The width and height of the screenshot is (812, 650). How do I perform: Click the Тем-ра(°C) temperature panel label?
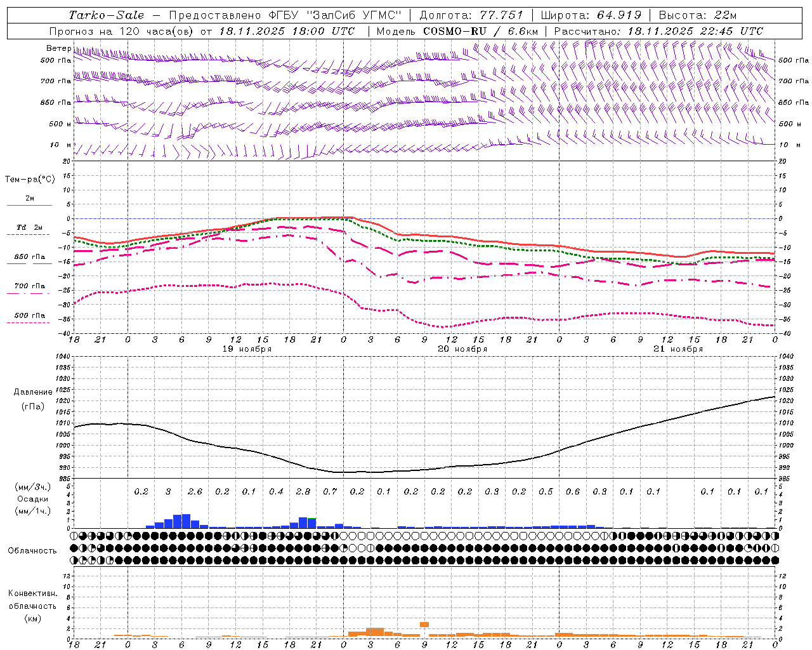click(30, 180)
